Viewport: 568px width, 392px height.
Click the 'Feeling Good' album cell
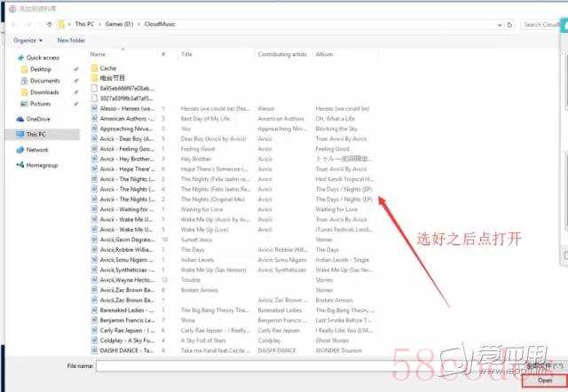click(332, 149)
